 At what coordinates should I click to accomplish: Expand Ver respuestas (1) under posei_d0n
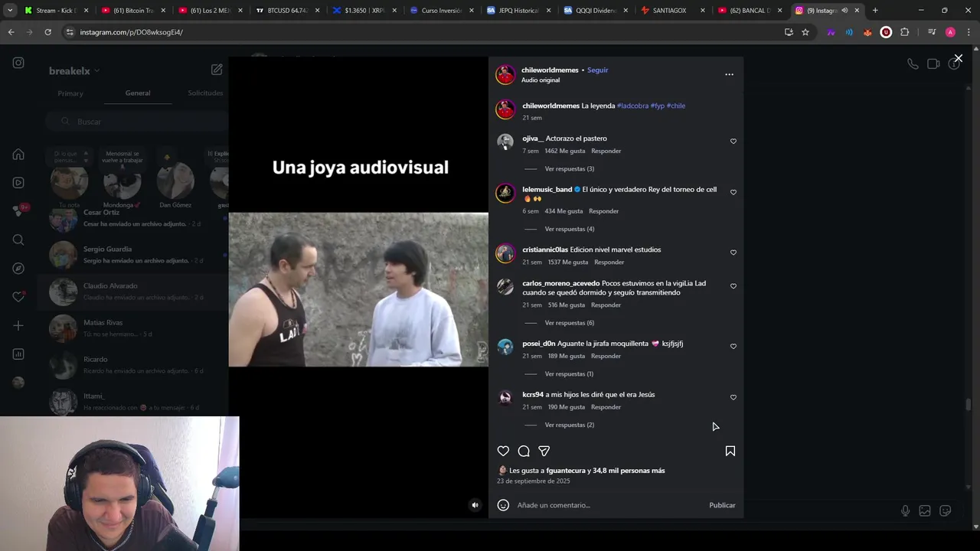coord(569,373)
